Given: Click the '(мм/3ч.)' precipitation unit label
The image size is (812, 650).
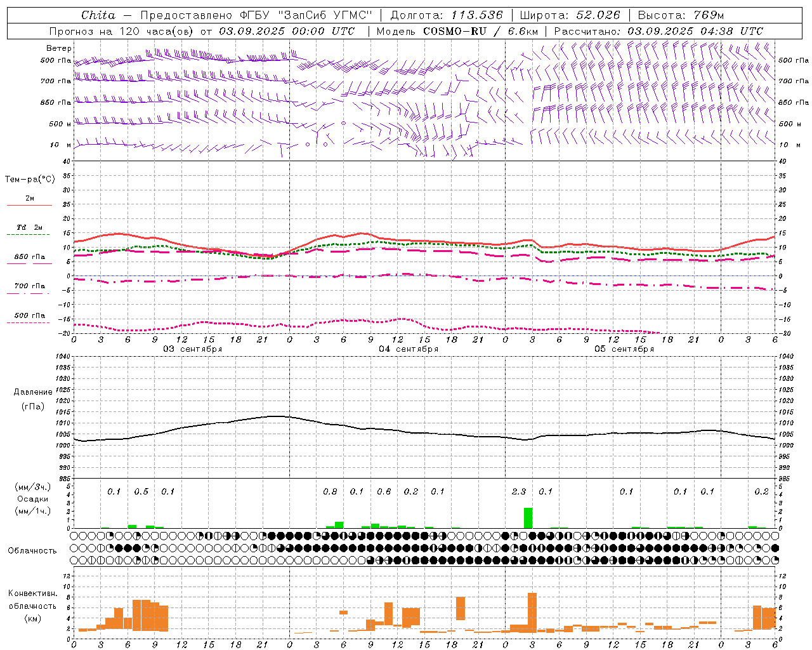Looking at the screenshot, I should point(33,487).
